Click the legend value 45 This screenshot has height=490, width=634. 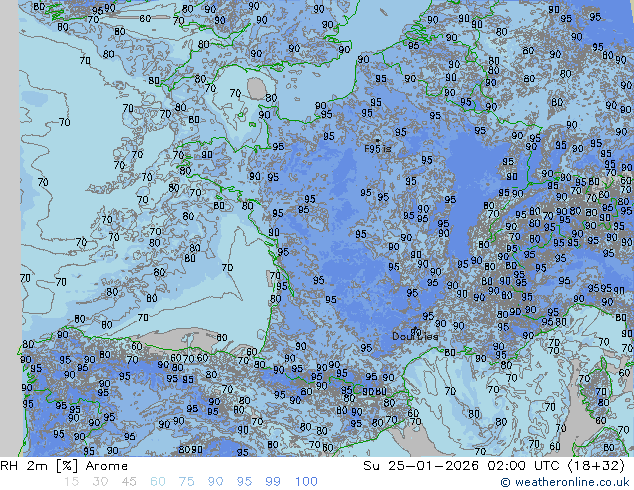coord(129,482)
